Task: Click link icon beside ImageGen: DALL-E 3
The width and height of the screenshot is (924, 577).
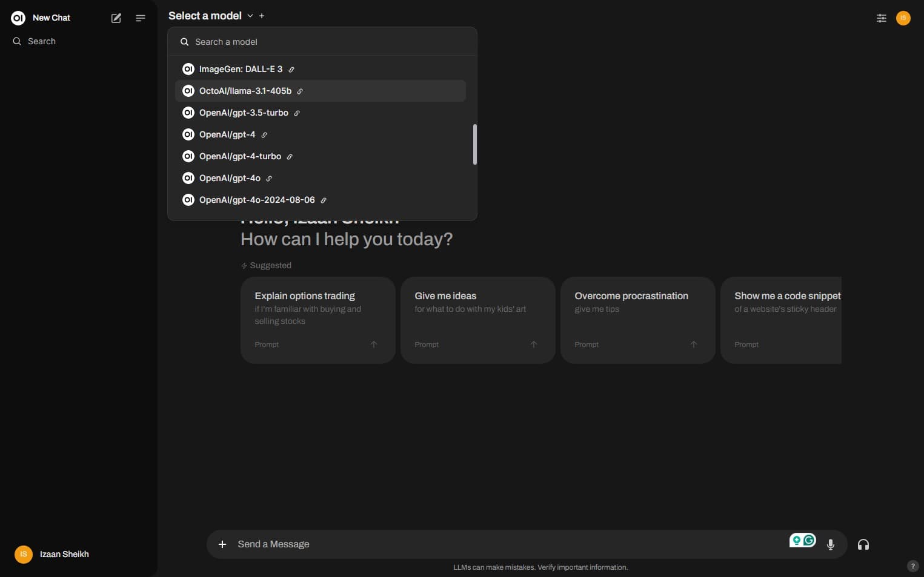Action: pos(291,70)
